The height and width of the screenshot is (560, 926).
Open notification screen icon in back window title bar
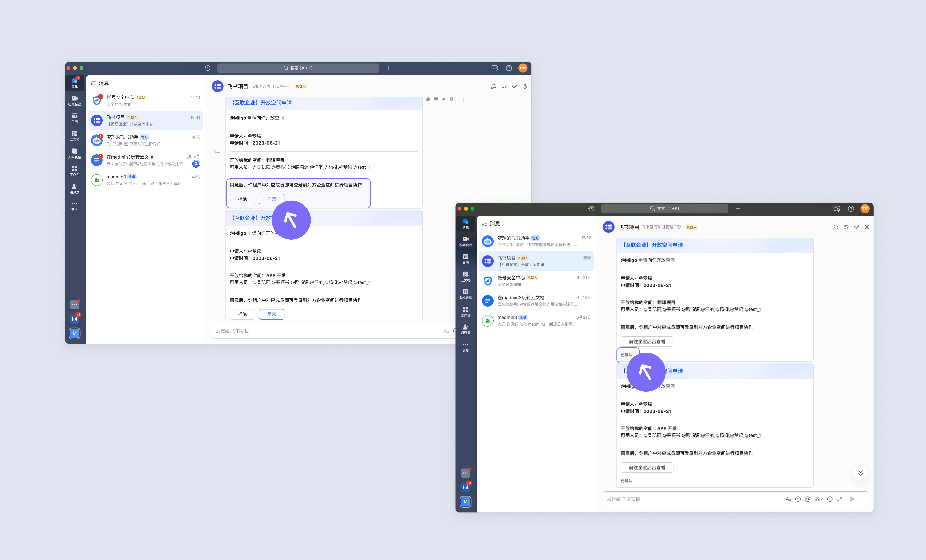click(495, 68)
